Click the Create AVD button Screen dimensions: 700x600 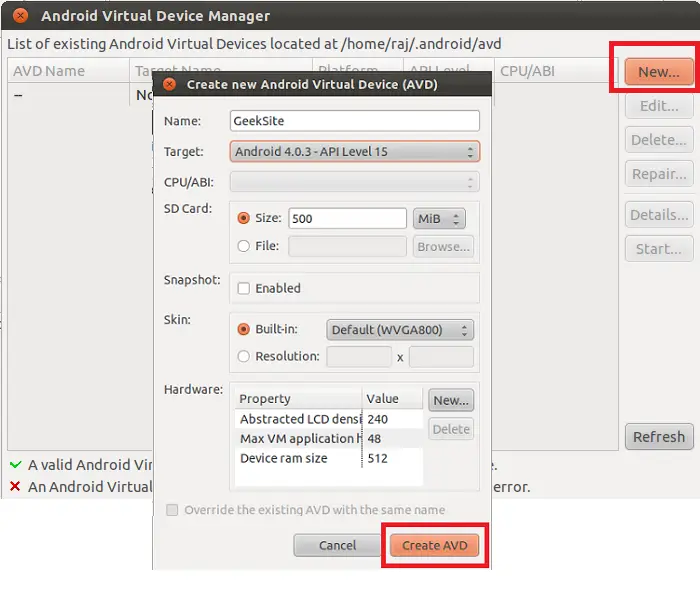point(434,546)
